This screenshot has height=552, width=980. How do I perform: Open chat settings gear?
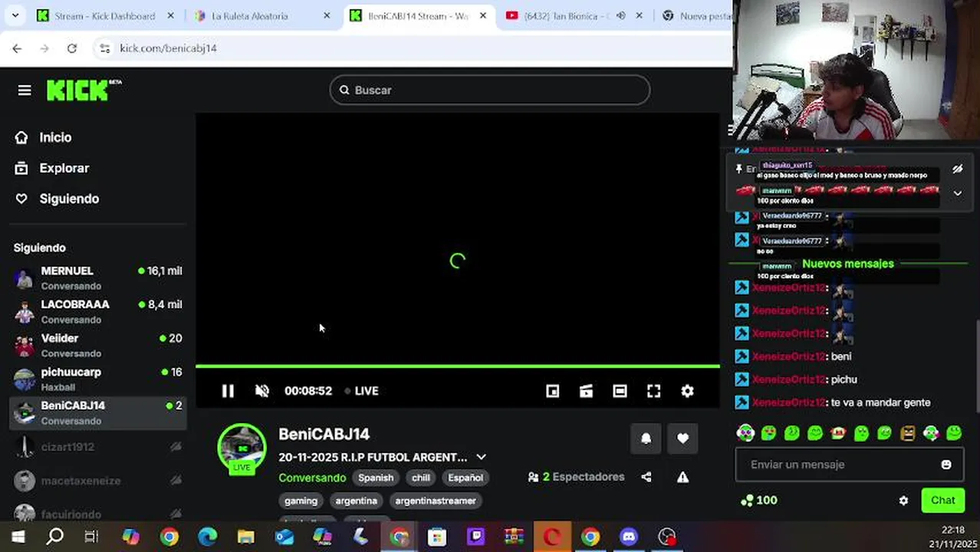point(903,501)
